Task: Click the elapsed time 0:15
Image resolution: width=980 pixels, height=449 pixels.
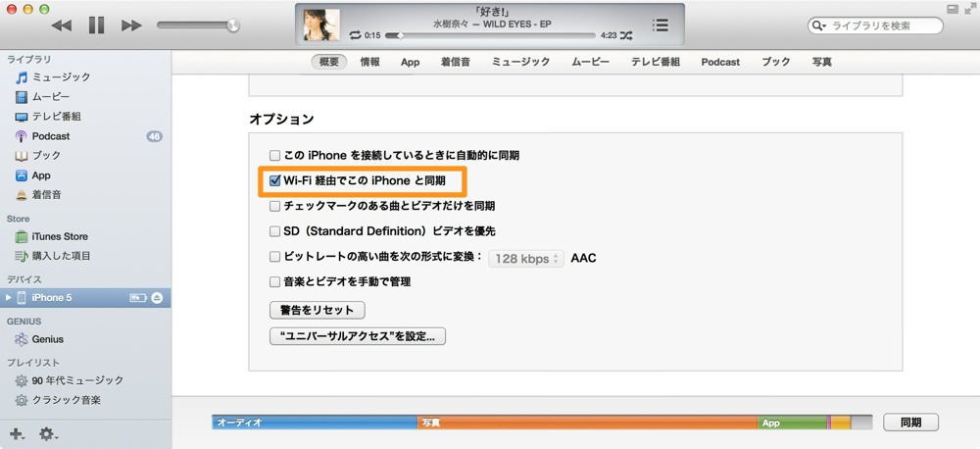Action: (x=372, y=35)
